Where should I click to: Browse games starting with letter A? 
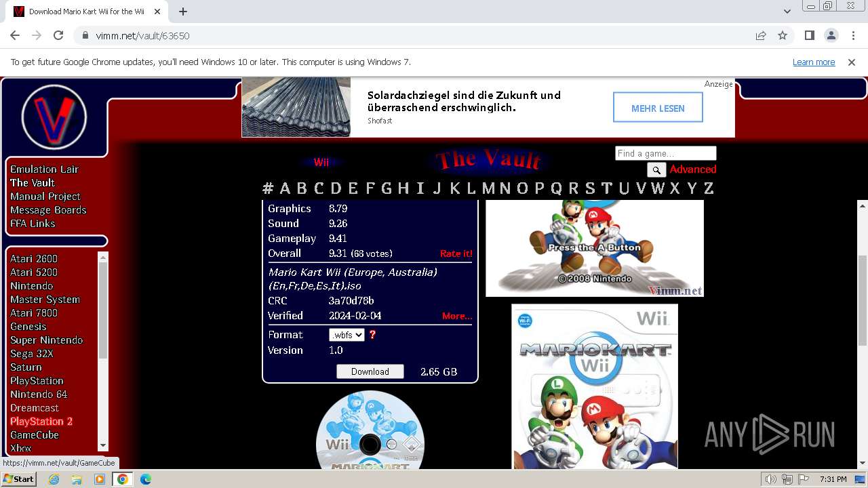click(x=285, y=188)
